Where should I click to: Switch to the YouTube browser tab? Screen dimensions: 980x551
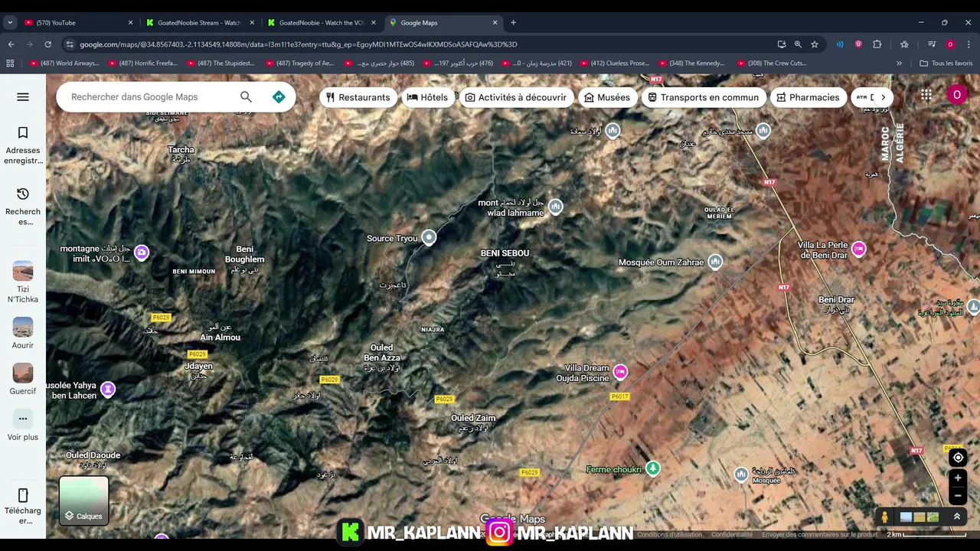[x=77, y=23]
